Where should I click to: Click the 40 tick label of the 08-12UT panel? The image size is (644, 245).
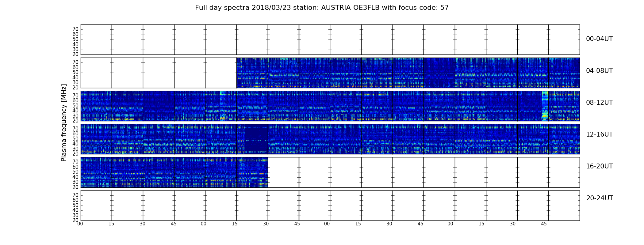point(75,111)
